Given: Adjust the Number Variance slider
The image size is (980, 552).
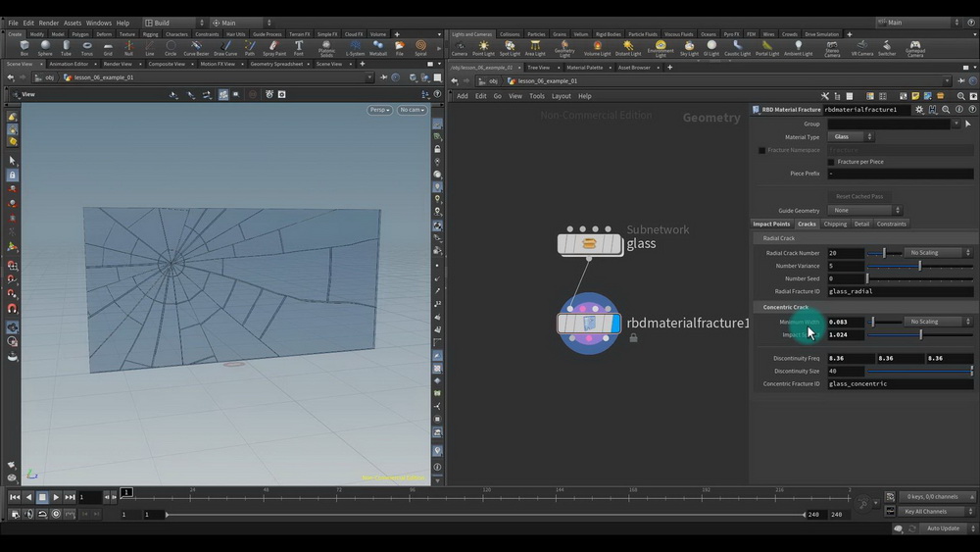Looking at the screenshot, I should (920, 267).
